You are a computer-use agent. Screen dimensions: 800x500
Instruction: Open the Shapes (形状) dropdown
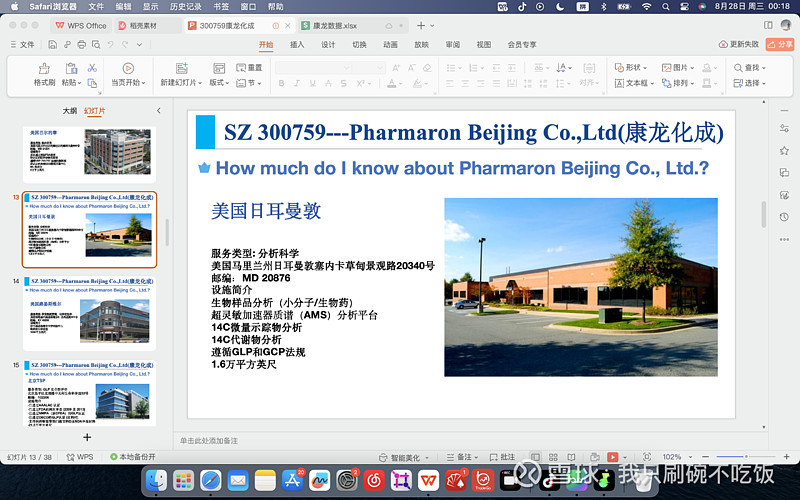point(631,67)
